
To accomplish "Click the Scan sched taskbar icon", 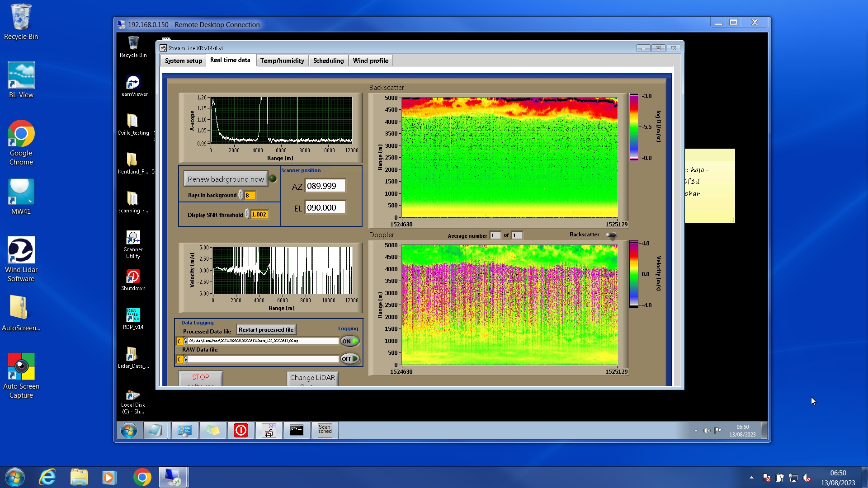I will pos(325,430).
